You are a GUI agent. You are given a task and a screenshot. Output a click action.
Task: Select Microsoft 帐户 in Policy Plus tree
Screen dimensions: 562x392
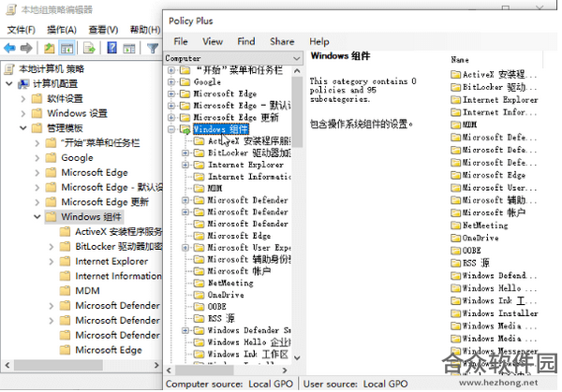click(x=239, y=271)
